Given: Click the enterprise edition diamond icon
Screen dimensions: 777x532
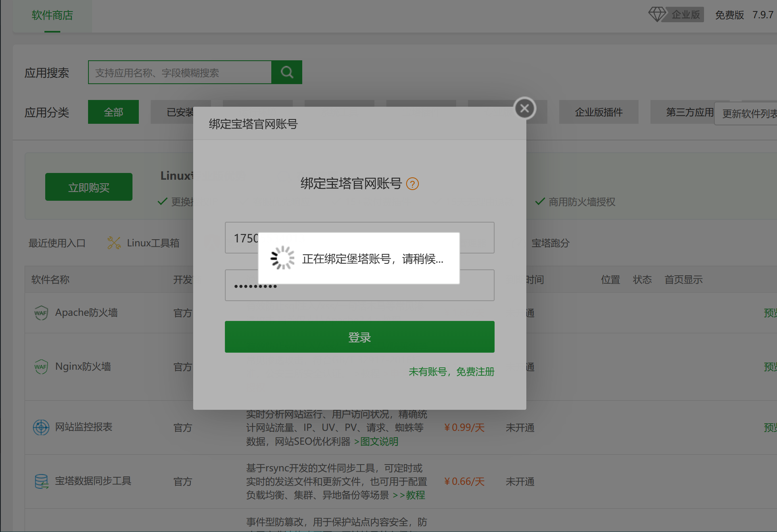Looking at the screenshot, I should coord(657,15).
